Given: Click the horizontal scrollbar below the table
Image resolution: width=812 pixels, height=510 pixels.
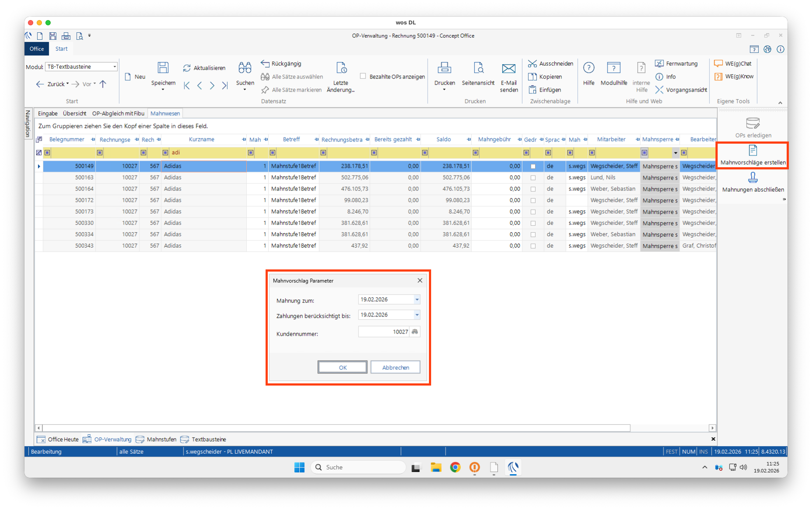Looking at the screenshot, I should coord(335,428).
